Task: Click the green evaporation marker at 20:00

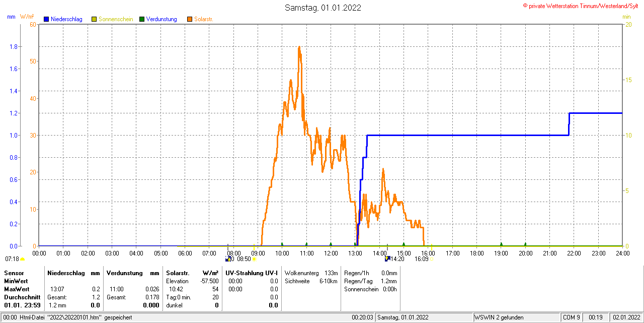Action: (525, 244)
